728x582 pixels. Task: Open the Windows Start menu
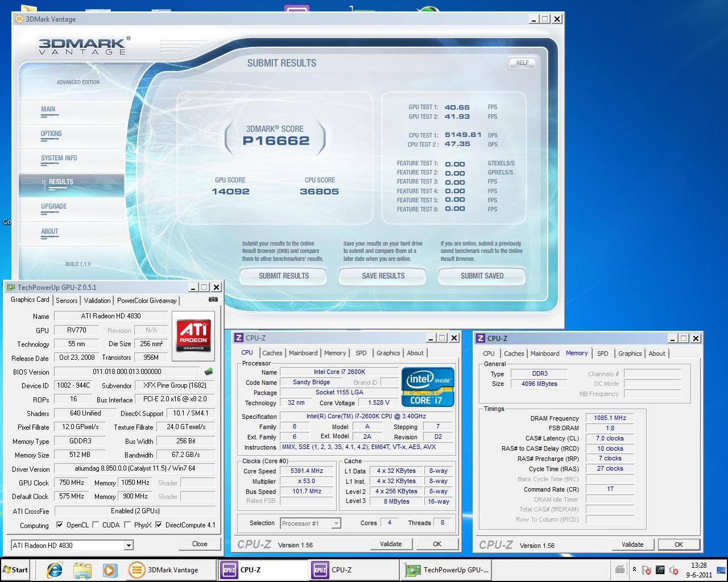click(15, 570)
